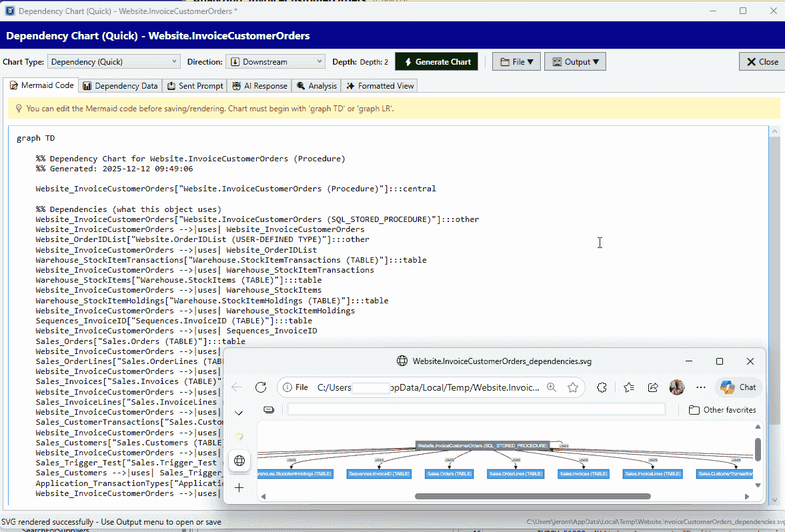
Task: Open the Sent Prompt tab
Action: pyautogui.click(x=195, y=86)
